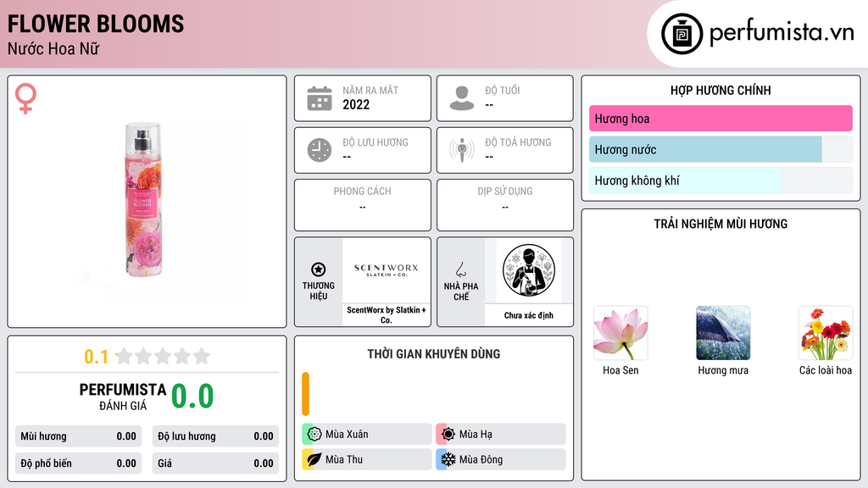
Task: Open the ScentWorx by Slatkin + Co. brand link
Action: pos(387,315)
